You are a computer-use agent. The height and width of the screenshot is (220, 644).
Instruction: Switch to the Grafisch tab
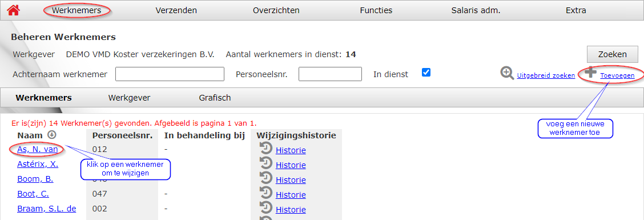click(x=215, y=98)
